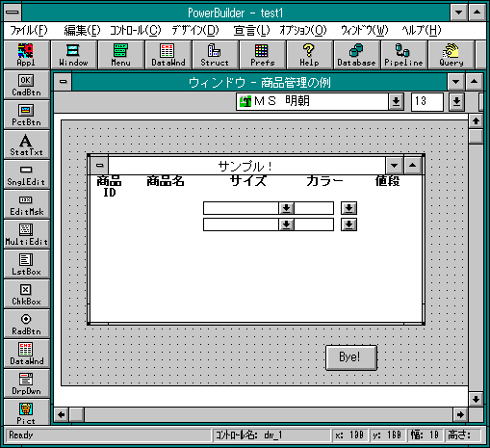490x448 pixels.
Task: Click the 商品名 column header
Action: pyautogui.click(x=166, y=181)
